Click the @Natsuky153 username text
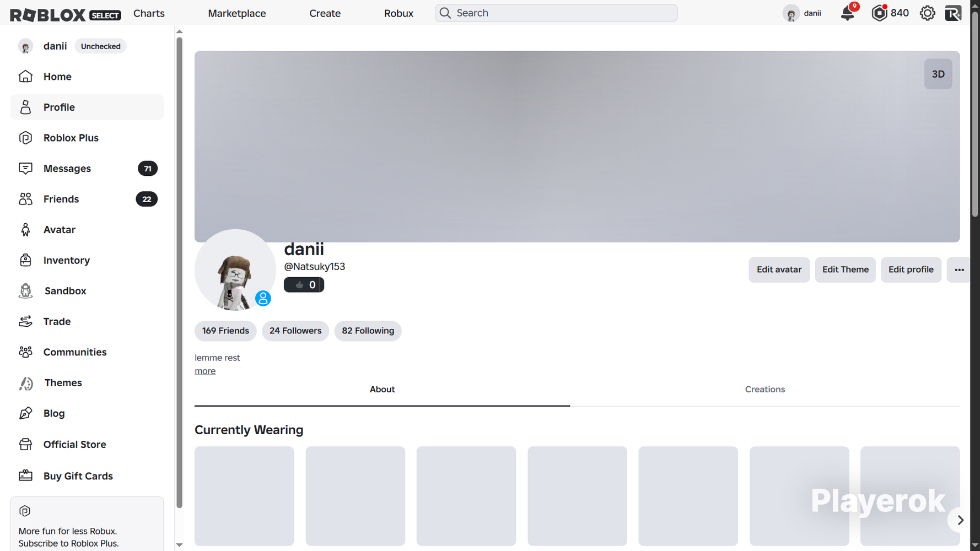This screenshot has height=551, width=980. [314, 267]
